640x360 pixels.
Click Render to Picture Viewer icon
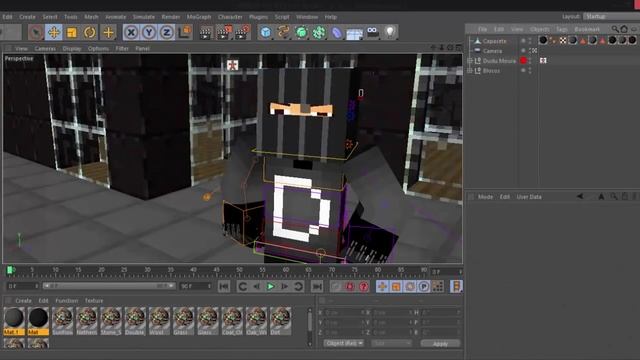click(224, 32)
